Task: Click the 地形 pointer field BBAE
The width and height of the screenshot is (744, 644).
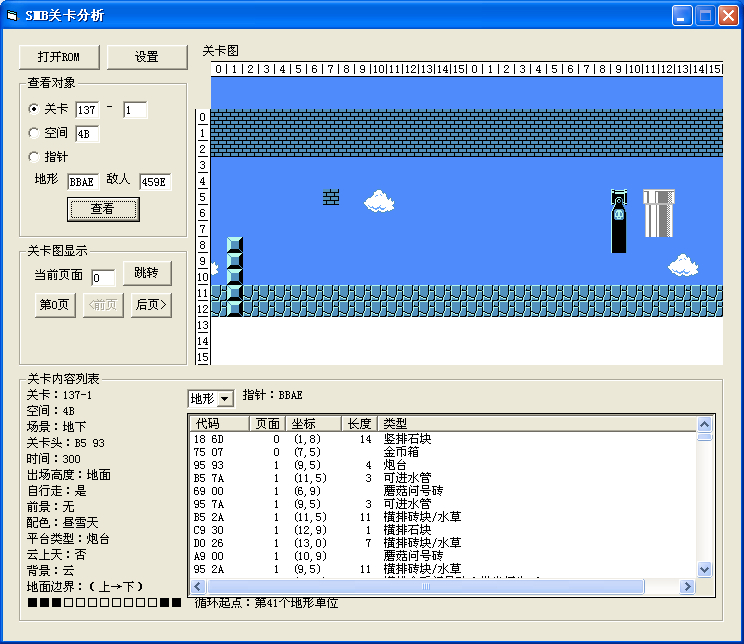Action: tap(83, 182)
